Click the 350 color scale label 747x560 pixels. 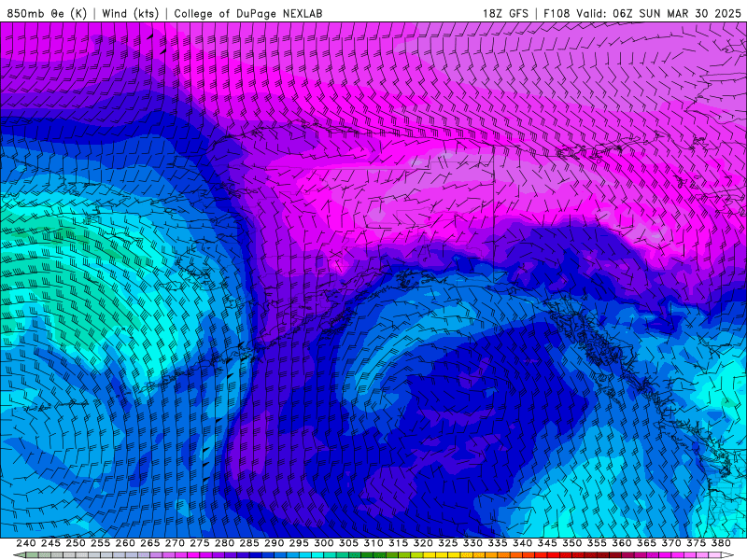571,543
